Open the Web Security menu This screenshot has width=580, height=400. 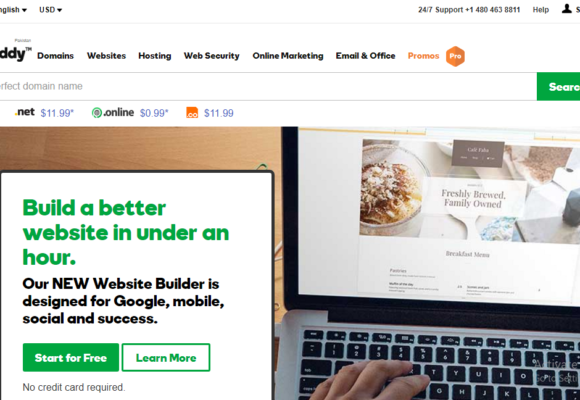pos(212,56)
